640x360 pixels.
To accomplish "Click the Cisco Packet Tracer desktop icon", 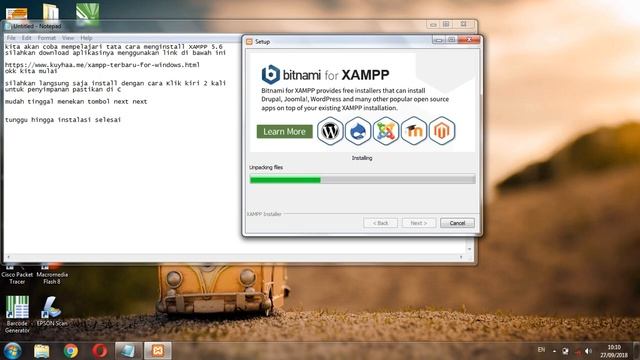I will tap(17, 275).
